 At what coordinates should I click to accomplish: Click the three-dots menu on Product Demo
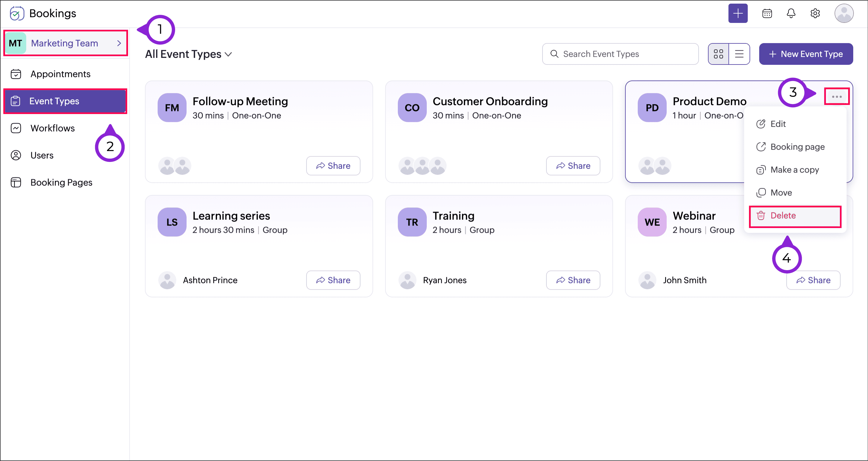click(836, 97)
